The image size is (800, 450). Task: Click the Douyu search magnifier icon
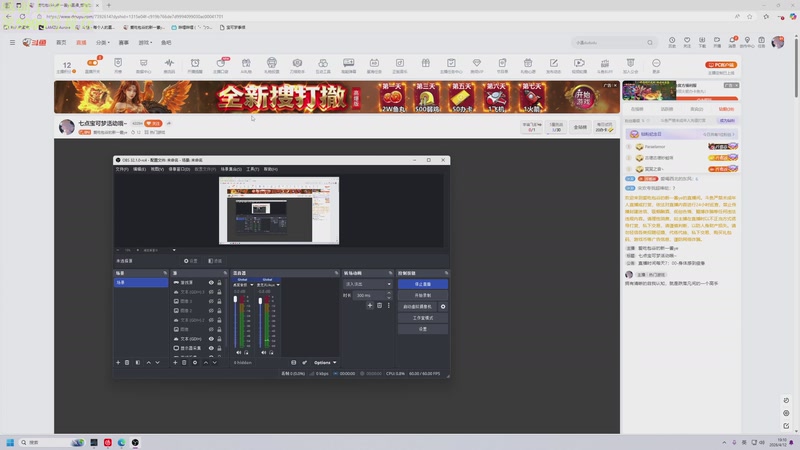click(x=650, y=42)
